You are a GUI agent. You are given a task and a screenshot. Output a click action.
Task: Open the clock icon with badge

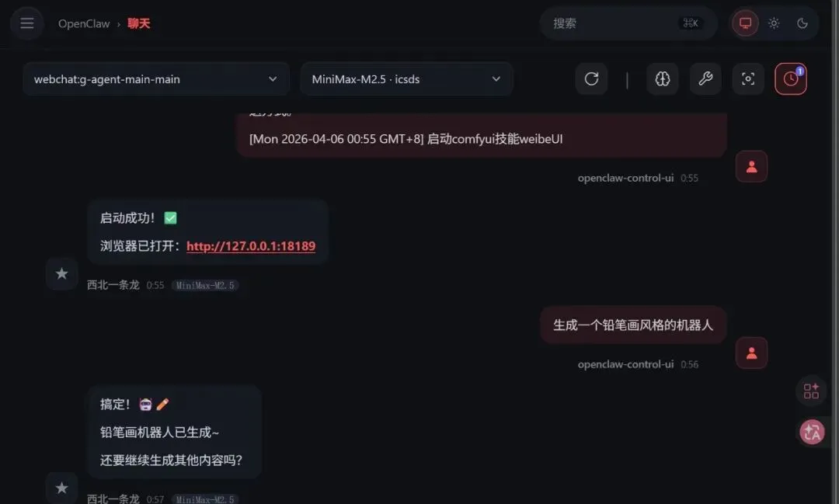click(791, 79)
